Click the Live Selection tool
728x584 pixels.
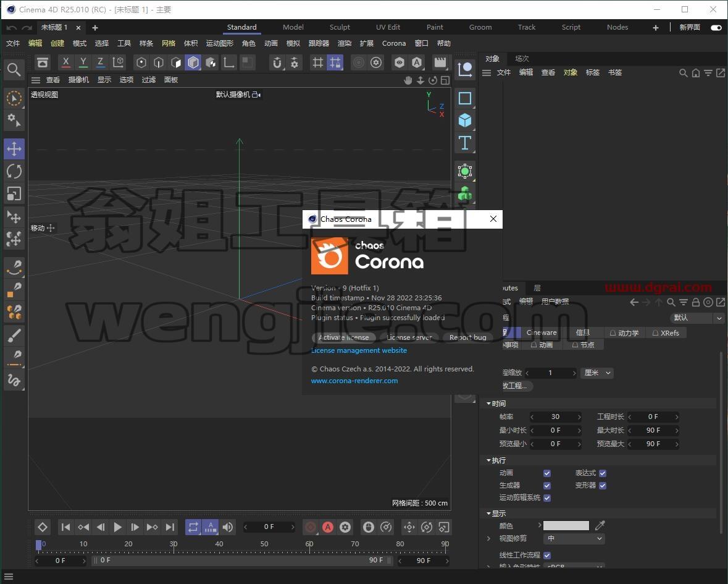point(14,98)
